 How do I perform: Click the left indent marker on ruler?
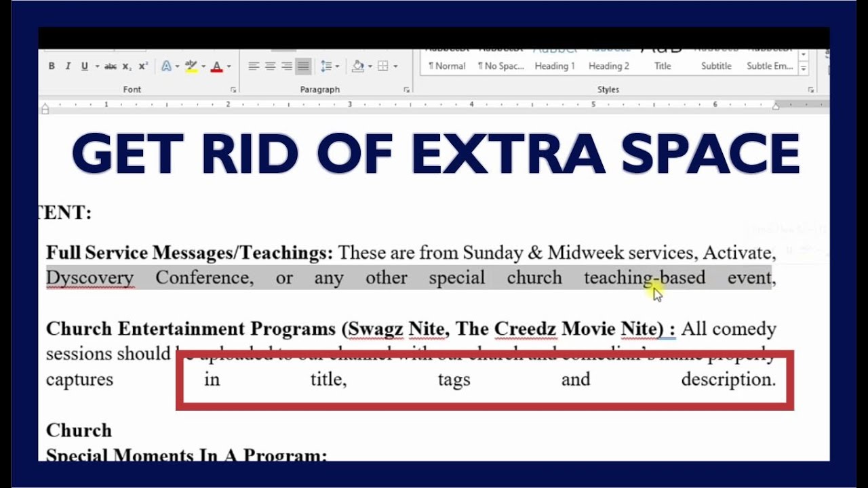coord(45,108)
